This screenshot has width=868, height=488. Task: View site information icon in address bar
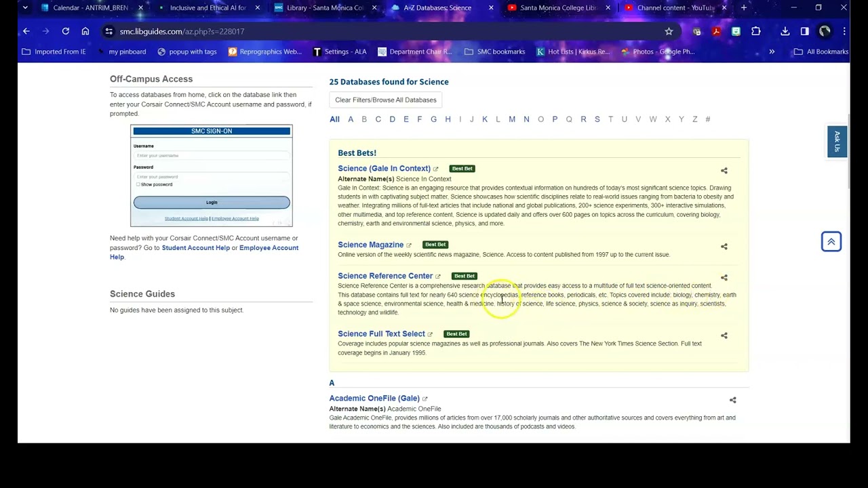[108, 31]
